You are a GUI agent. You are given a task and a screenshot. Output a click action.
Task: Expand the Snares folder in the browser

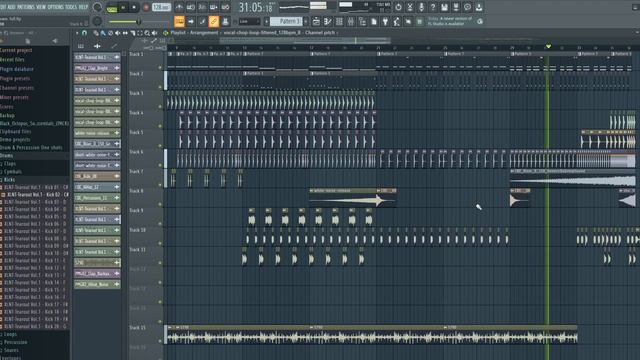click(10, 350)
